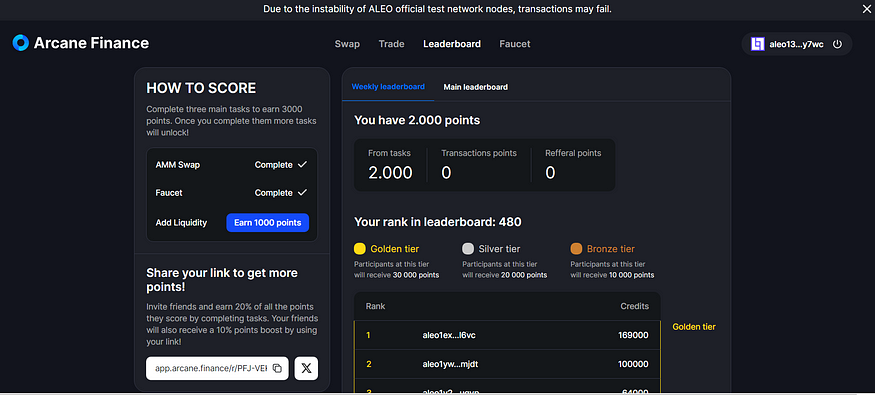Click the aleo13...y7wc wallet address

[x=796, y=45]
